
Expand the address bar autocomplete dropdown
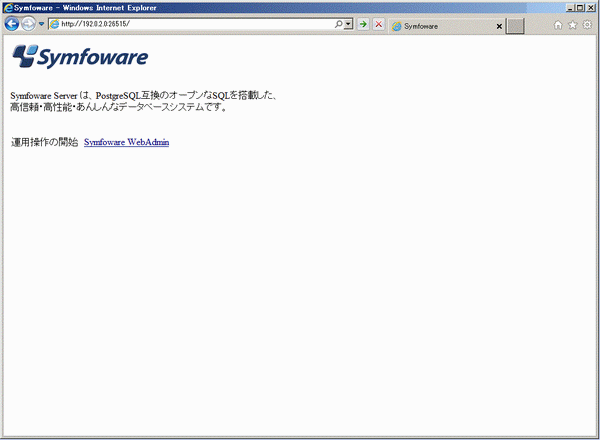348,24
